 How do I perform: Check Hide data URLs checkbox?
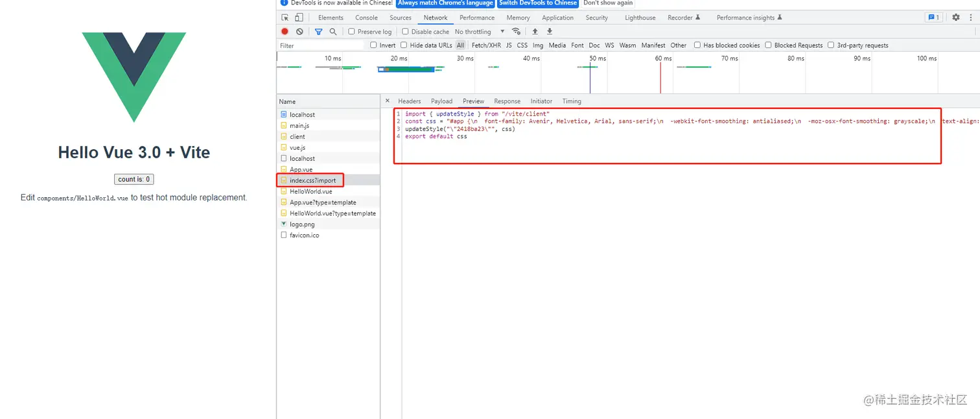404,45
